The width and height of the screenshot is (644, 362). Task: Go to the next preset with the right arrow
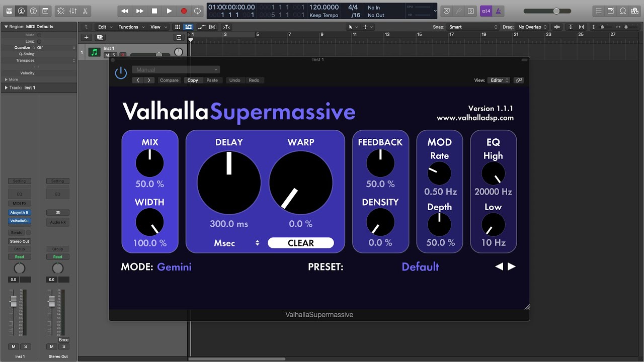click(512, 266)
